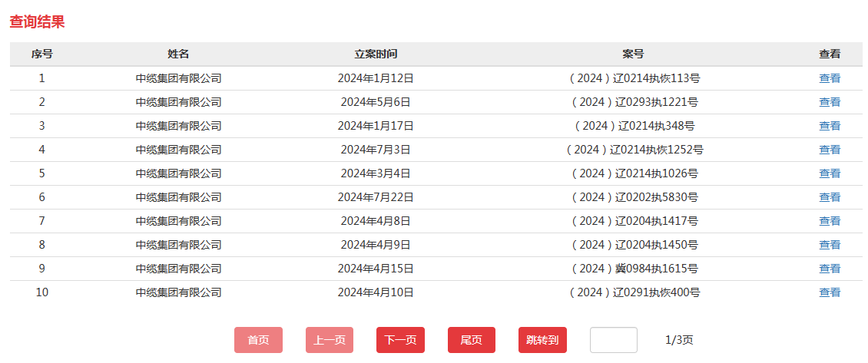This screenshot has width=868, height=363.
Task: Open 查看 for case 辽0293执1221号
Action: point(830,102)
